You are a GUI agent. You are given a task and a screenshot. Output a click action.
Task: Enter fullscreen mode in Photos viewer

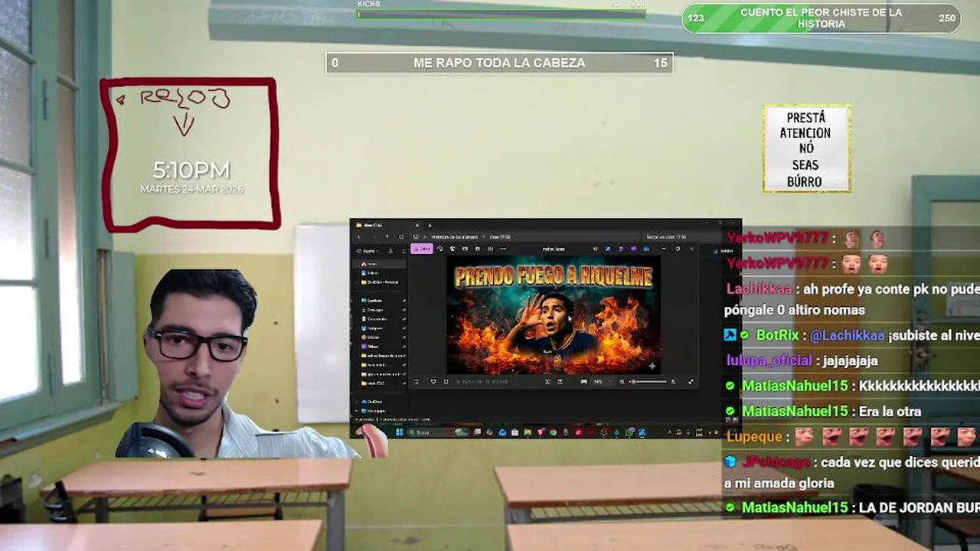click(x=691, y=382)
